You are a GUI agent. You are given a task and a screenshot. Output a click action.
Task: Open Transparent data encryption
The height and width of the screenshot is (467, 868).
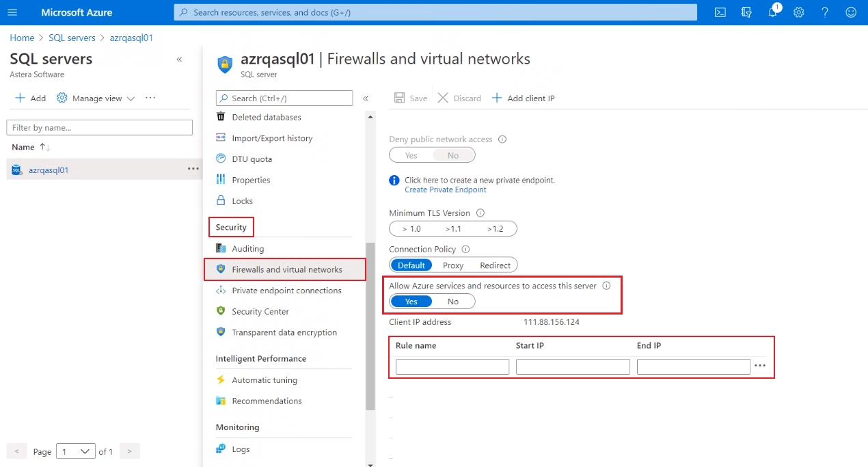(284, 332)
